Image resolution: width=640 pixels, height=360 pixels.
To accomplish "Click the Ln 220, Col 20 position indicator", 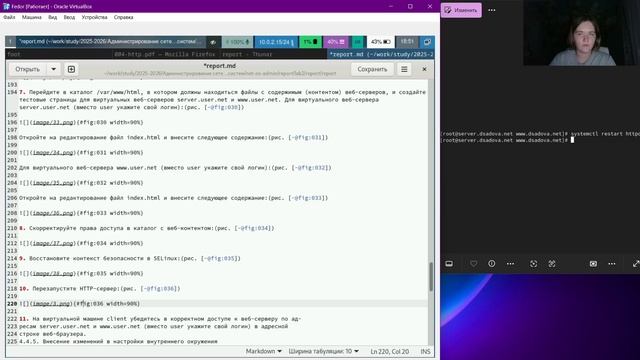I will click(x=390, y=351).
